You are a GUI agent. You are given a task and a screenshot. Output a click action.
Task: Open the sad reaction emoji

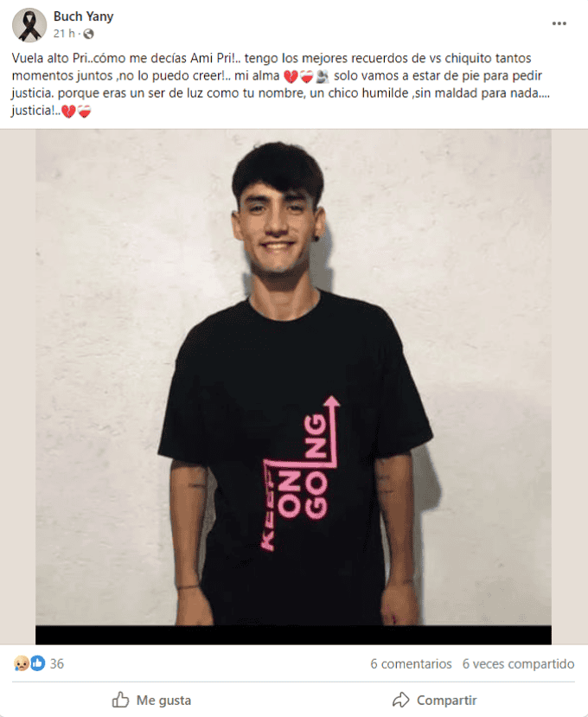pos(21,663)
